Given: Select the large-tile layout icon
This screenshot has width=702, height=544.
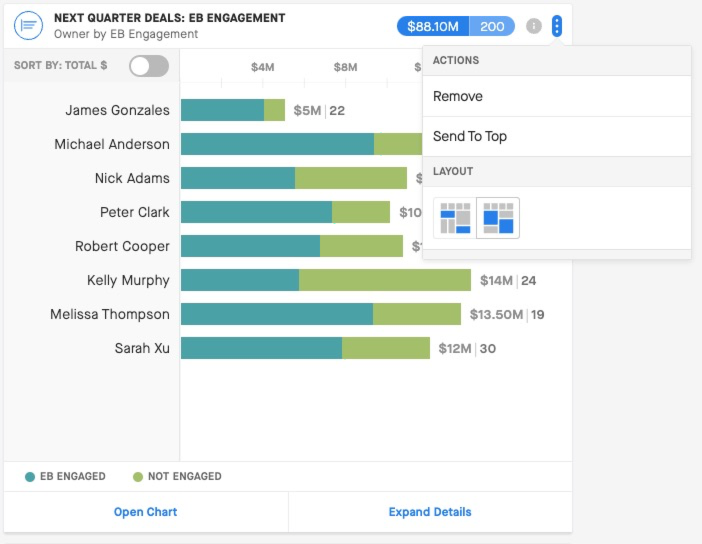Looking at the screenshot, I should [x=498, y=218].
